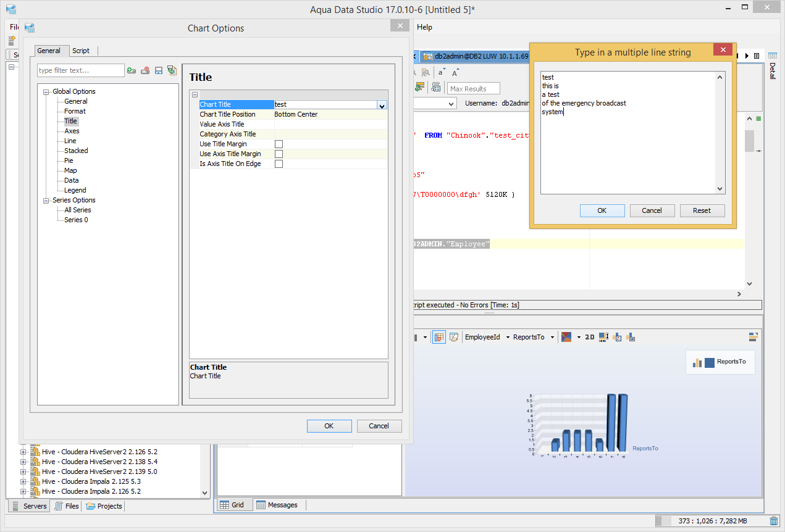Toggle the chart grid view icon
785x532 pixels.
tap(439, 337)
